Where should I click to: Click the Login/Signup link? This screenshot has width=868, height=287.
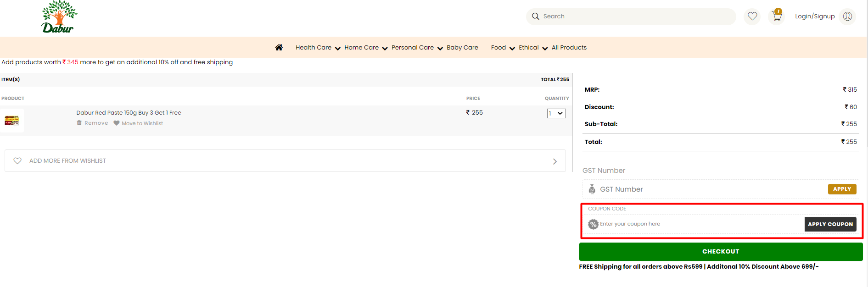coord(815,17)
